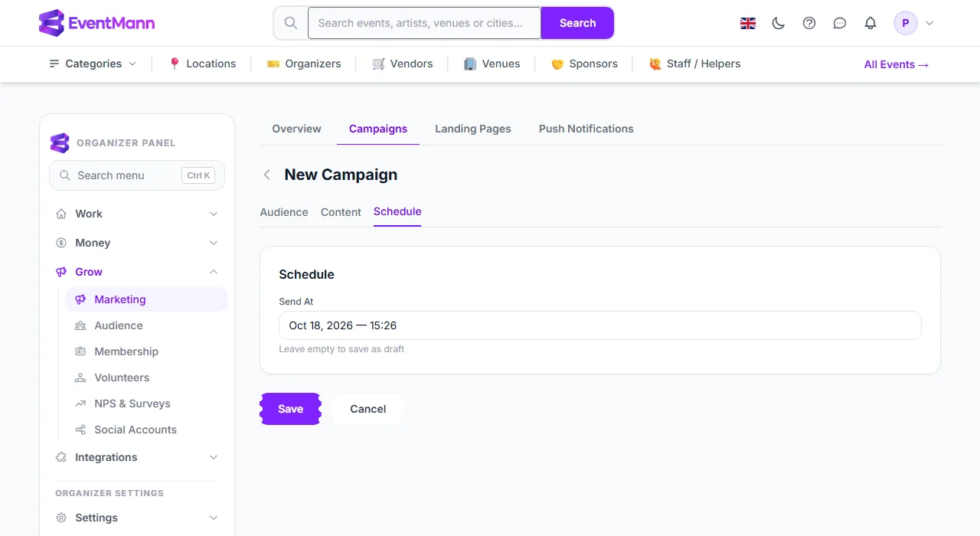Click the Audience sidebar icon
The image size is (980, 536).
(x=80, y=325)
